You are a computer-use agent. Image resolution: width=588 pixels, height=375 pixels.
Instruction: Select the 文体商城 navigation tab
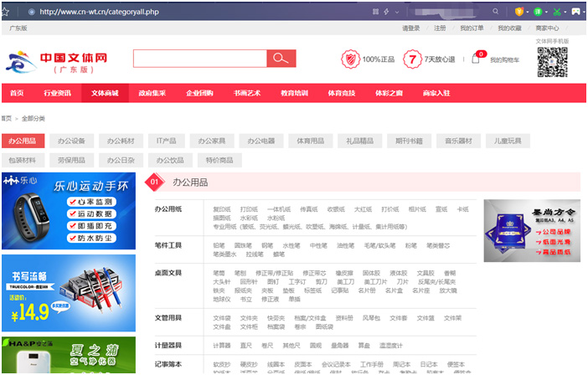[105, 93]
